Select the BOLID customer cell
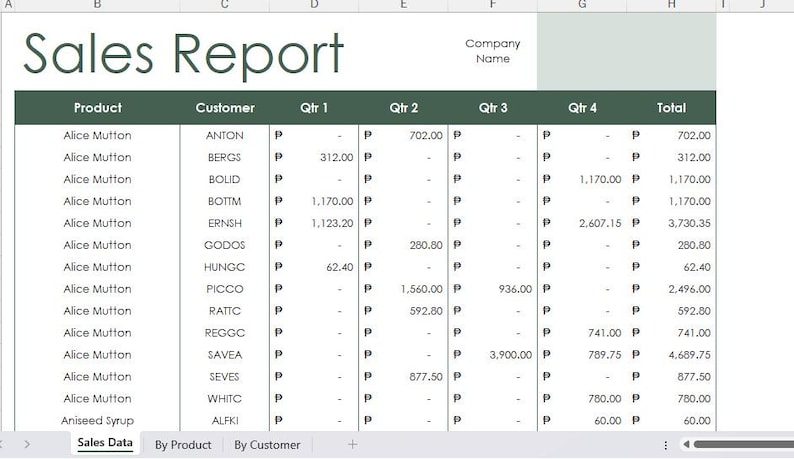The width and height of the screenshot is (794, 459). [224, 179]
